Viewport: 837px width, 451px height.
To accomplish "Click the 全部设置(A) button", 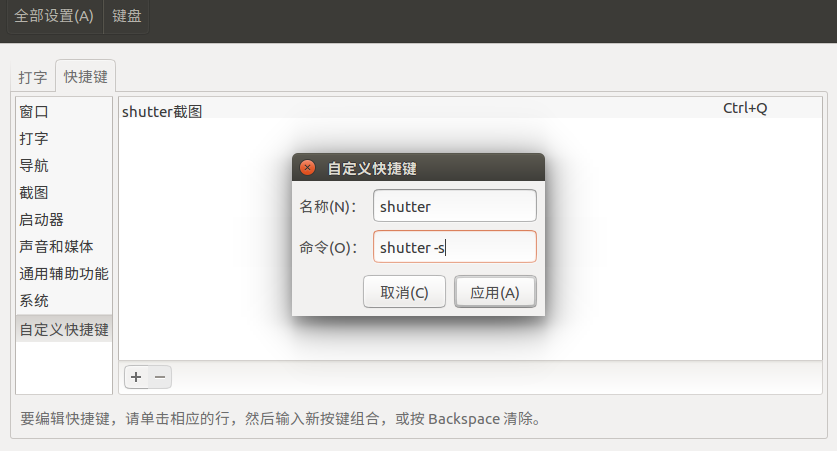I will point(54,16).
